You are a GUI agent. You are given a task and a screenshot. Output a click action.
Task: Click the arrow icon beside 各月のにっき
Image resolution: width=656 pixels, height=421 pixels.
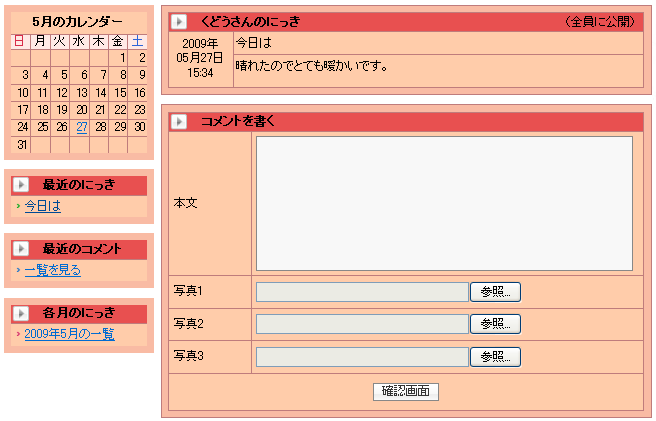(21, 313)
